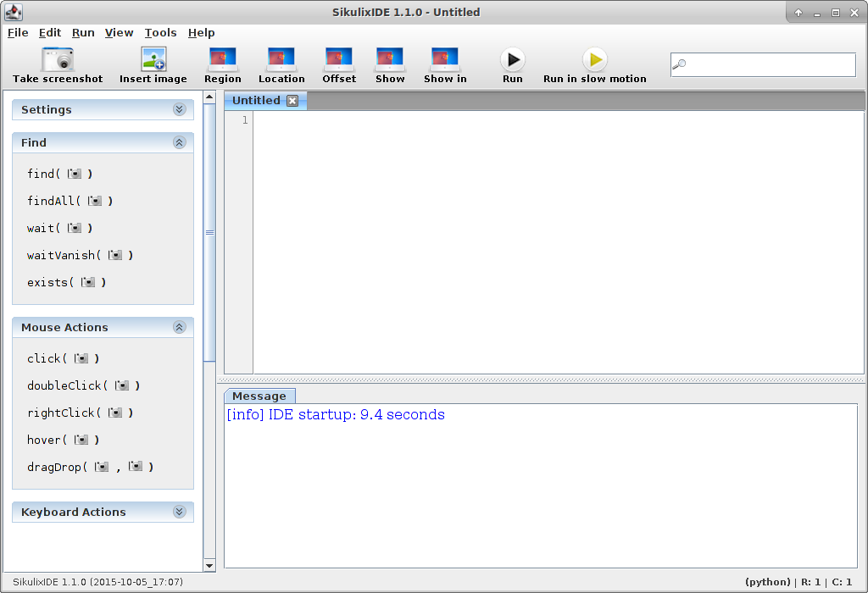
Task: Insert the findAll( ) command
Action: (70, 201)
